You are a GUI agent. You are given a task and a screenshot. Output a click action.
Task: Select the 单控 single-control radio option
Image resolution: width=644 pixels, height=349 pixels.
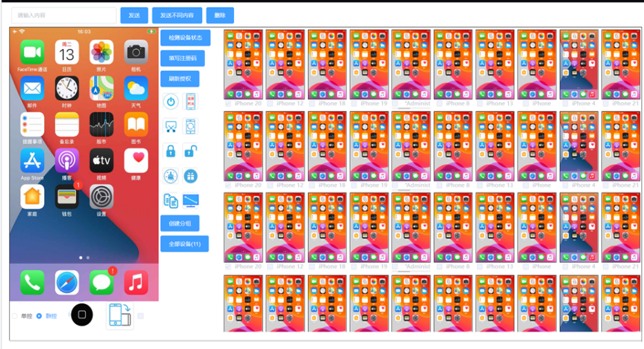(14, 316)
